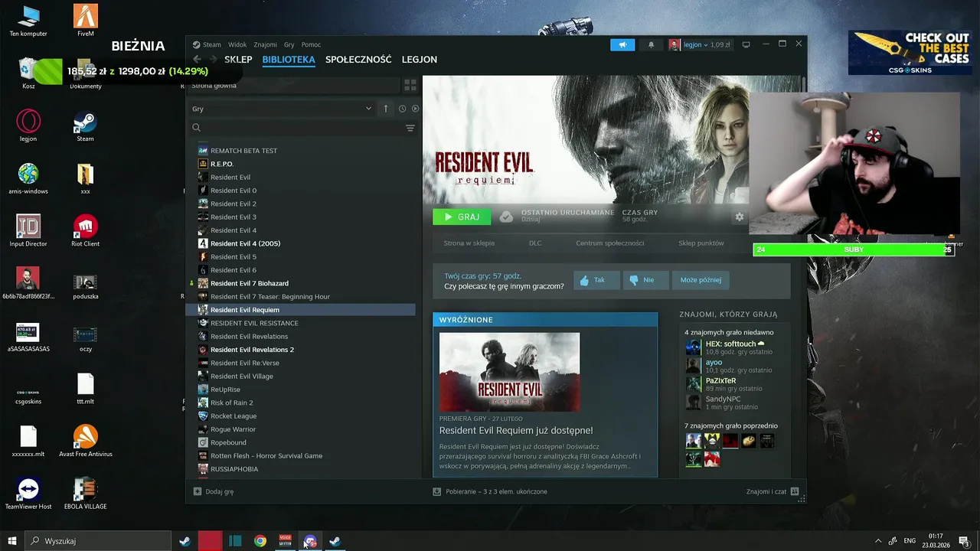Open the Gry library filter dropdown
Screen dimensions: 980x551
click(x=282, y=109)
